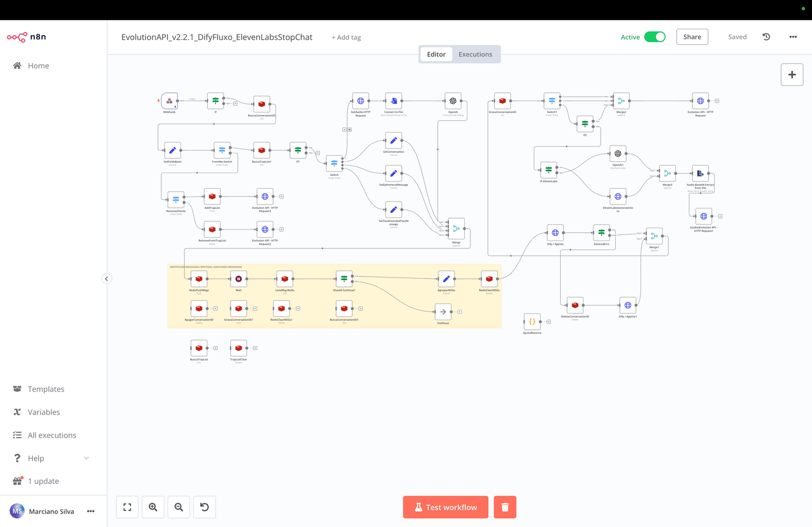This screenshot has width=812, height=527.
Task: Open the RedisPushMsgs node
Action: coord(199,279)
